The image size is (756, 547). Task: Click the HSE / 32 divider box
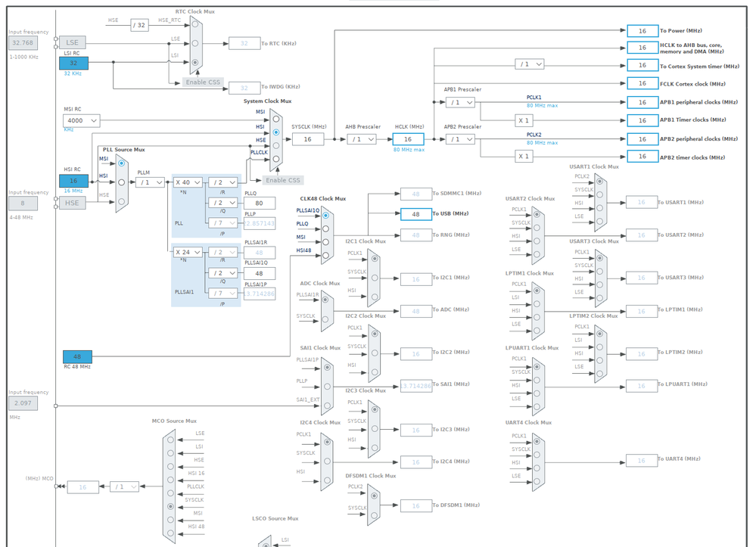point(139,25)
